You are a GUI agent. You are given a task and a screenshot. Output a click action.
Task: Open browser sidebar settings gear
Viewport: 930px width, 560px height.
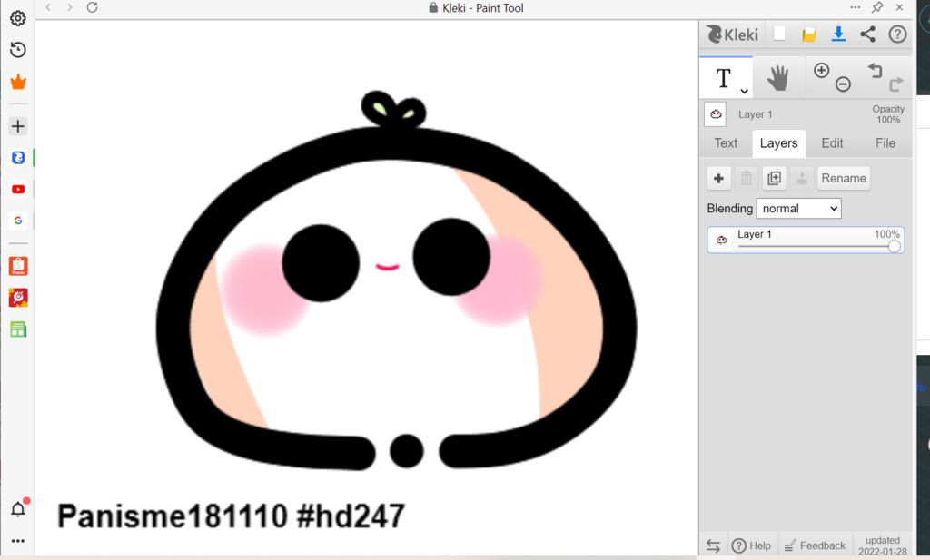[x=18, y=18]
